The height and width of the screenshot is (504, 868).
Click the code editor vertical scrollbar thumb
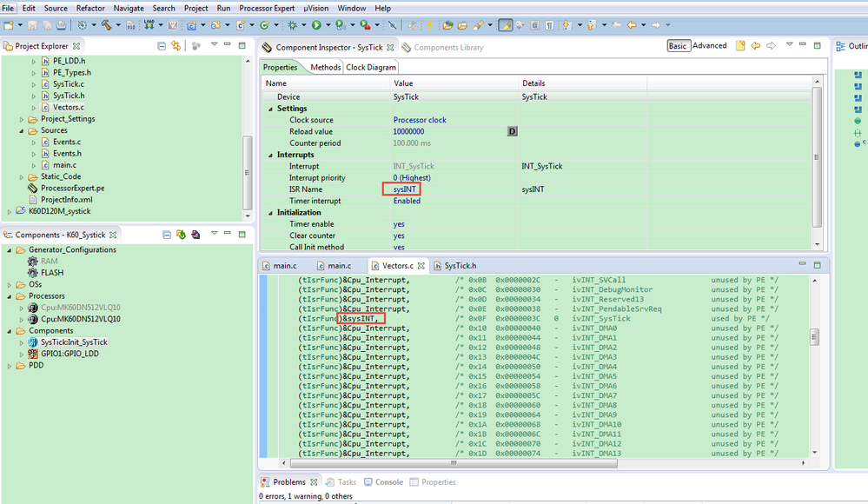click(x=814, y=337)
